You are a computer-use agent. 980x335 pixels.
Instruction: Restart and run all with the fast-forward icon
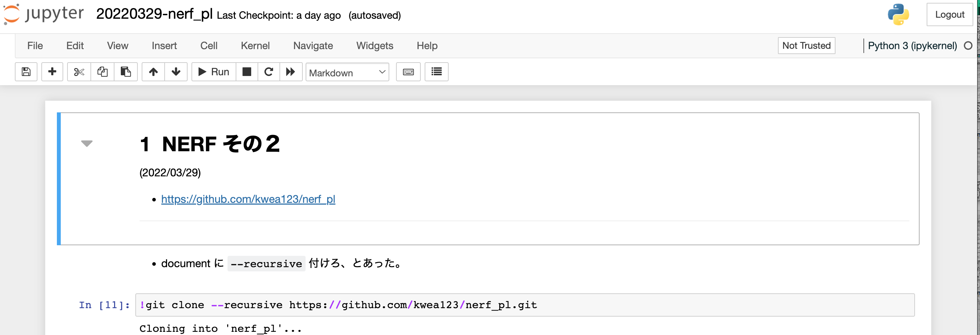click(291, 72)
